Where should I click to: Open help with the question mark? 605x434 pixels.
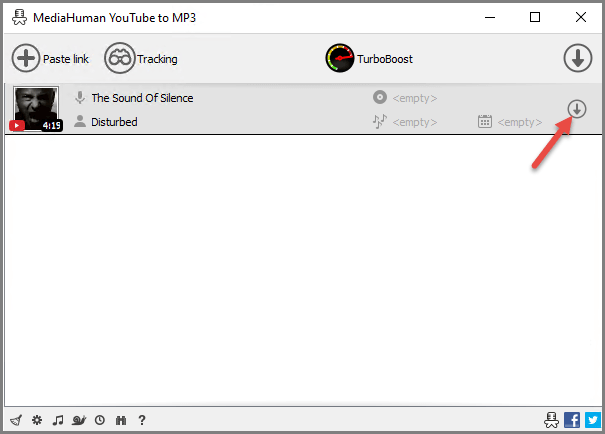coord(142,420)
